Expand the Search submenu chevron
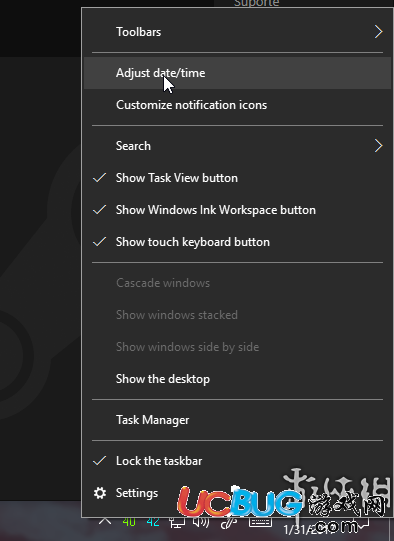Viewport: 394px width, 541px height. [378, 146]
